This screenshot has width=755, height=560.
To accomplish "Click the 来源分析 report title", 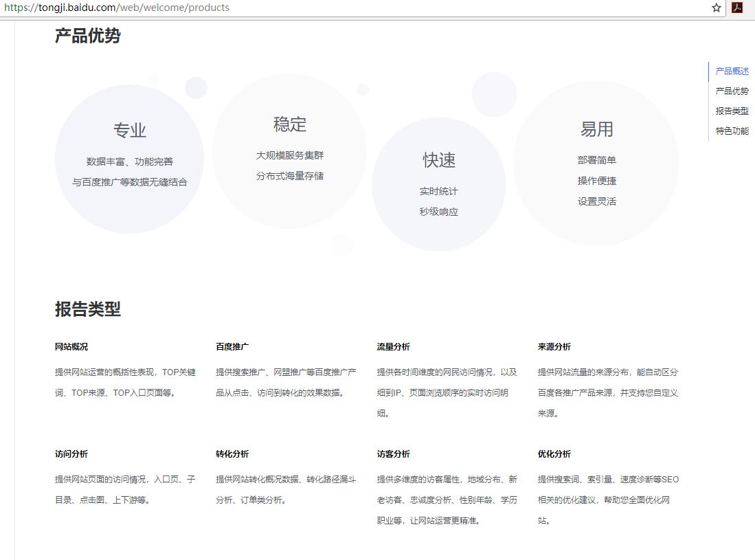I will click(x=554, y=347).
